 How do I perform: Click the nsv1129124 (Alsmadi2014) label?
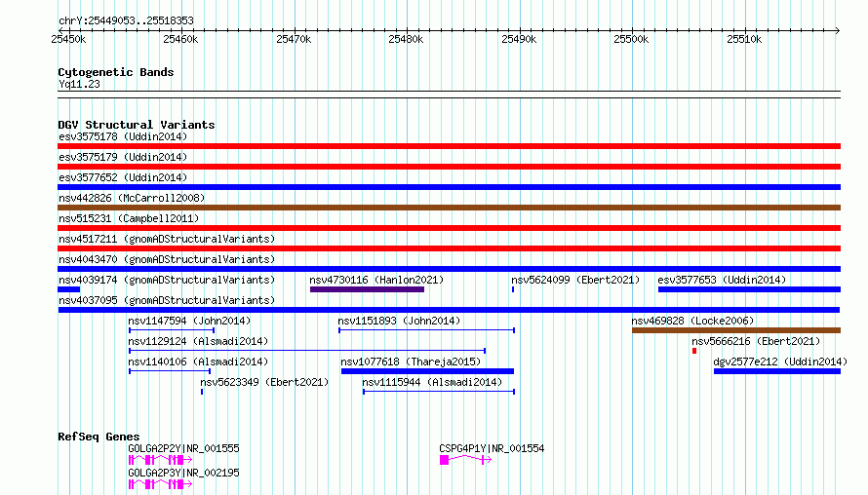(198, 341)
